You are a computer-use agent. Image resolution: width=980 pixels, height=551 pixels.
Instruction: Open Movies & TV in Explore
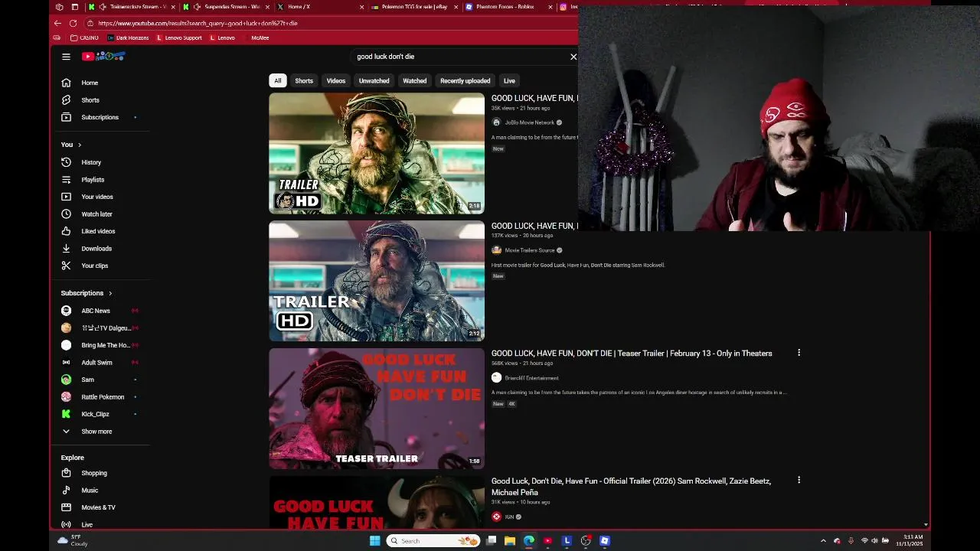pos(98,507)
